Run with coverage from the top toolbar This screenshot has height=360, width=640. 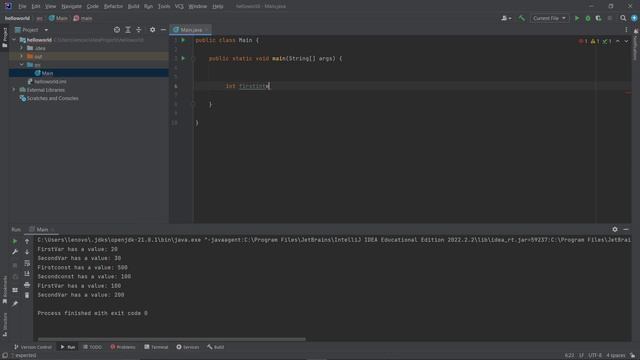[598, 18]
